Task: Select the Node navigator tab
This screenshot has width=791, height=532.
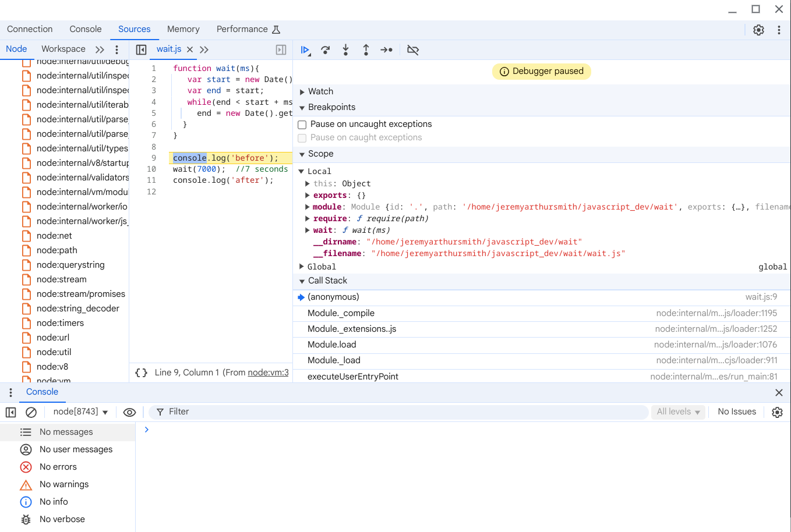Action: (16, 49)
